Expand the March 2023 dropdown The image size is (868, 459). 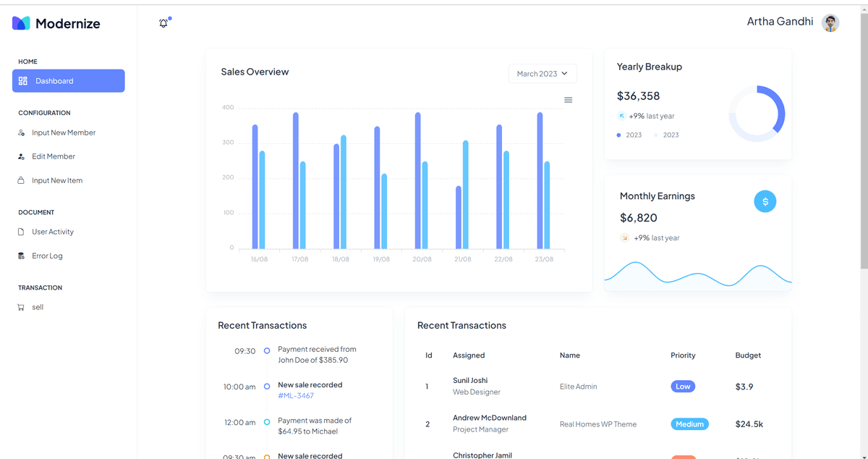pyautogui.click(x=542, y=74)
